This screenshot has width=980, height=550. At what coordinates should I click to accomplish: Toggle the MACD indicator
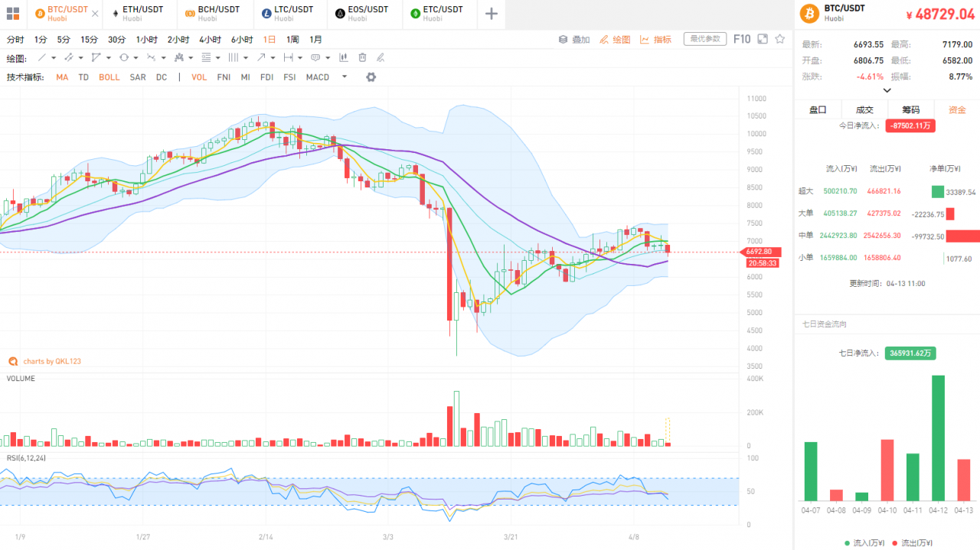click(x=318, y=77)
